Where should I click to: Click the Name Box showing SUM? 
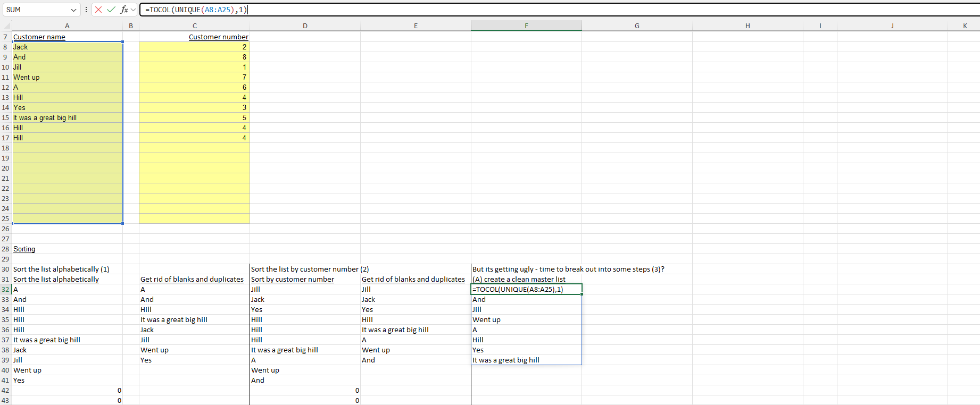36,10
